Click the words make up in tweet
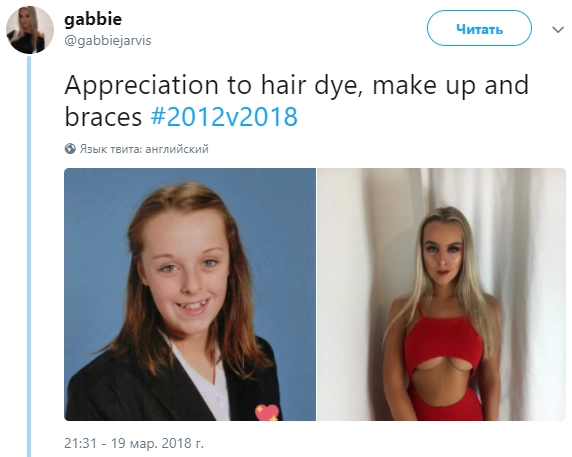The image size is (572, 457). point(424,86)
